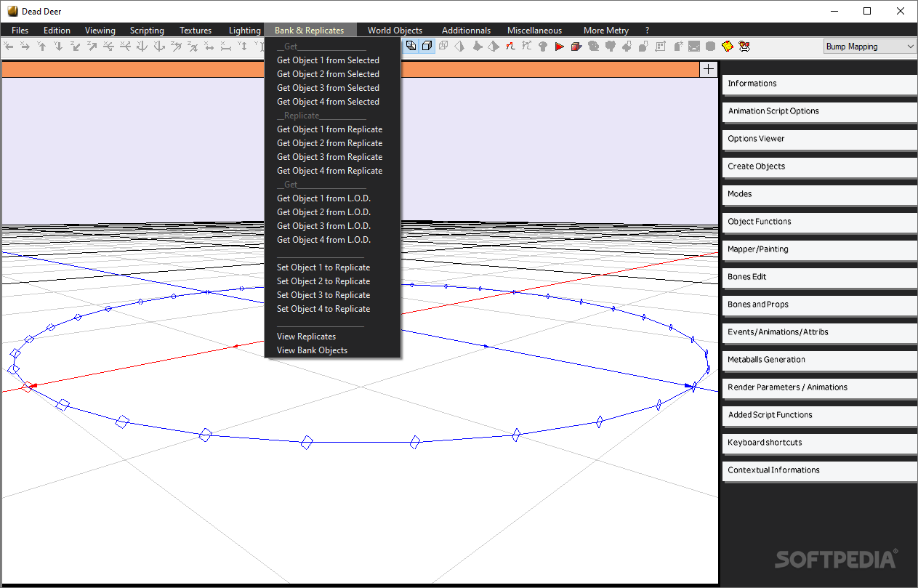Image resolution: width=918 pixels, height=588 pixels.
Task: Open the Viewing menu
Action: tap(100, 31)
